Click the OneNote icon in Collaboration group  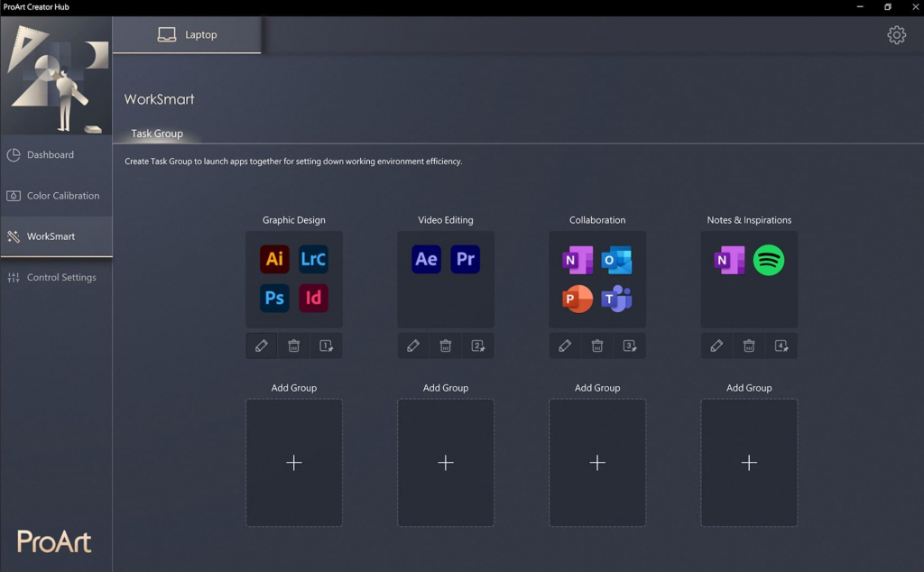[577, 260]
